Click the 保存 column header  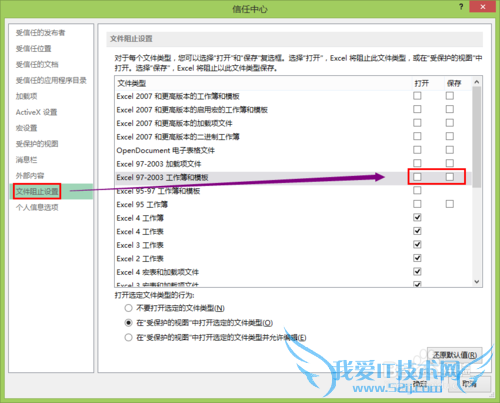454,83
